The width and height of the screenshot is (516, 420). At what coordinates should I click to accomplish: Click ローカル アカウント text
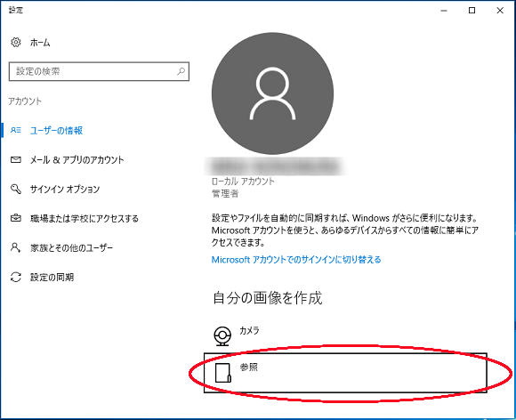[x=243, y=182]
